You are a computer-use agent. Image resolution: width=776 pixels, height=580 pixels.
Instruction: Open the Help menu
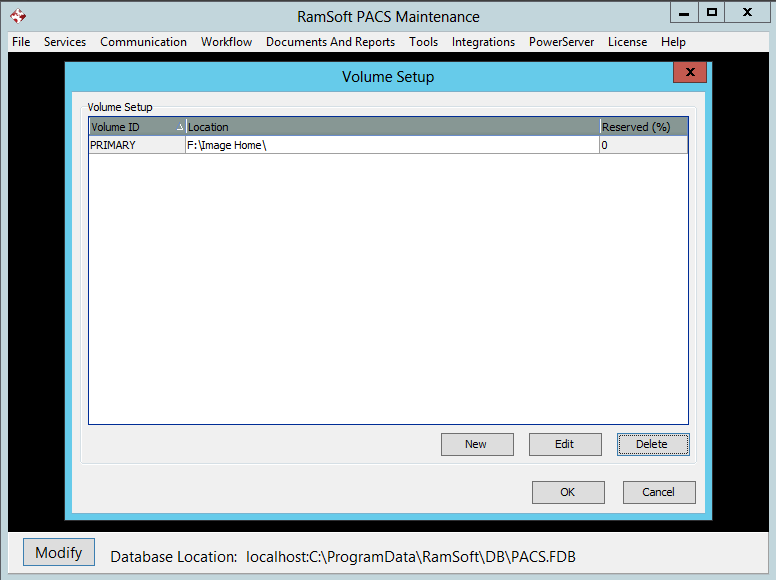point(673,42)
